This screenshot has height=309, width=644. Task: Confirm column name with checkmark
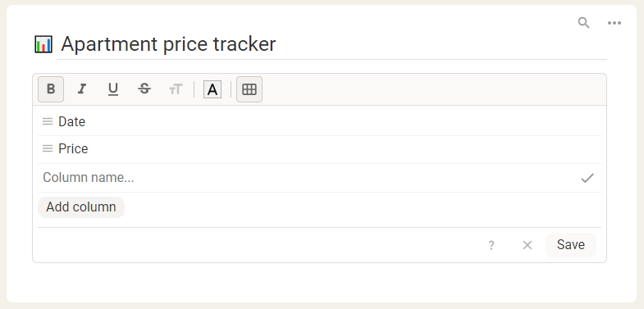[587, 178]
